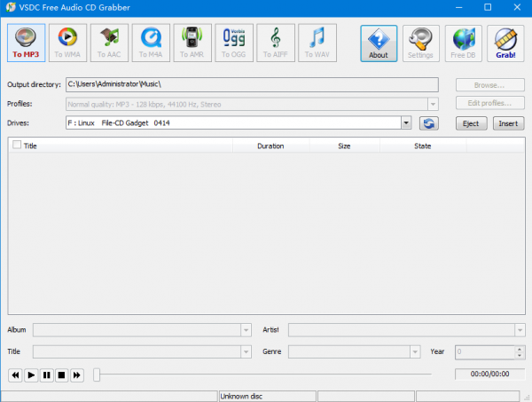Viewport: 532px width, 402px height.
Task: Expand the Drives dropdown arrow
Action: tap(406, 123)
